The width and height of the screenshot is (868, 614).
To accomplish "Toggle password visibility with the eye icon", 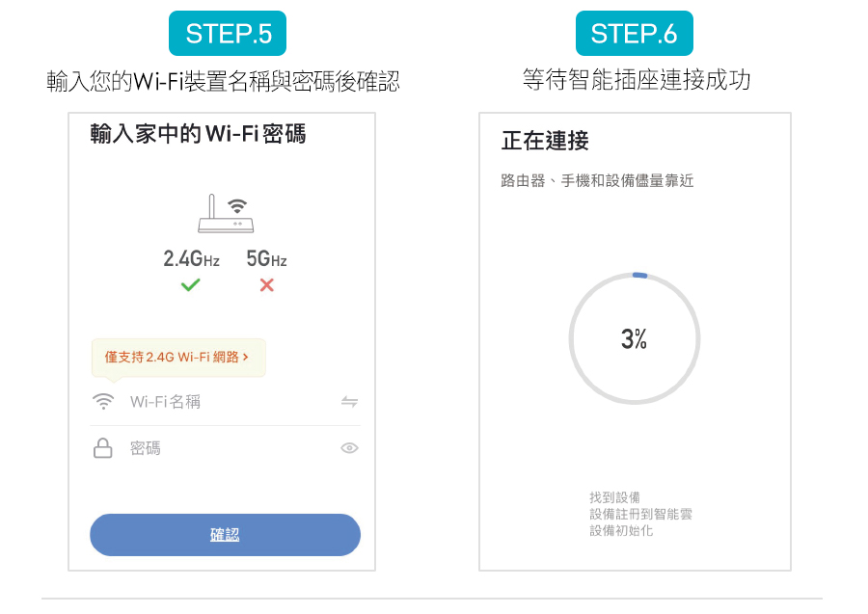I will click(349, 448).
